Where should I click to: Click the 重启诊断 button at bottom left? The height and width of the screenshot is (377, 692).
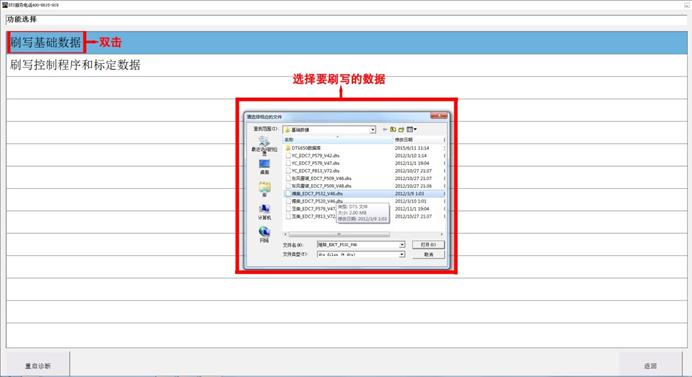(x=38, y=366)
